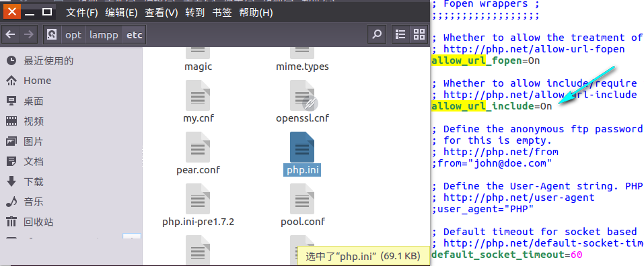Click the 选中了 php.ini status message
The height and width of the screenshot is (266, 644).
363,256
